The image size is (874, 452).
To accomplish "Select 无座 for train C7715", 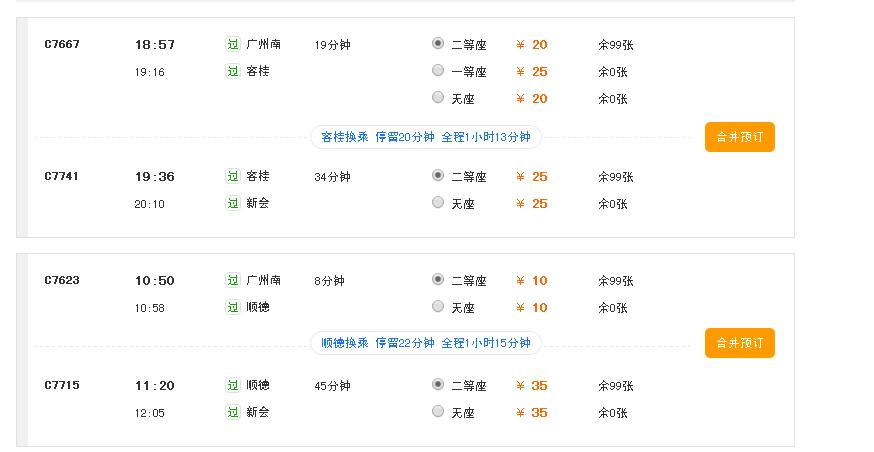I will pyautogui.click(x=438, y=412).
